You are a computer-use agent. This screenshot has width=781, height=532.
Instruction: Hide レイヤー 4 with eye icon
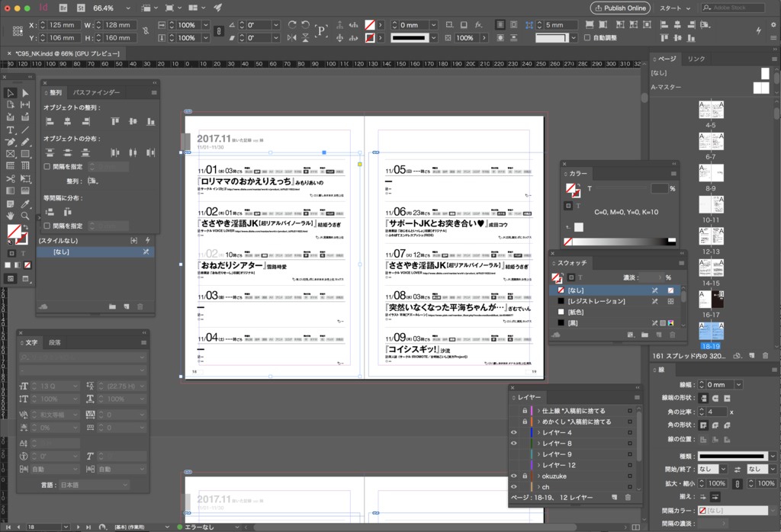(x=514, y=432)
